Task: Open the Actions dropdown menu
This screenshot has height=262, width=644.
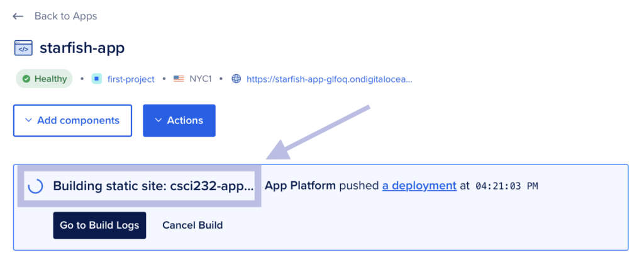Action: tap(179, 120)
